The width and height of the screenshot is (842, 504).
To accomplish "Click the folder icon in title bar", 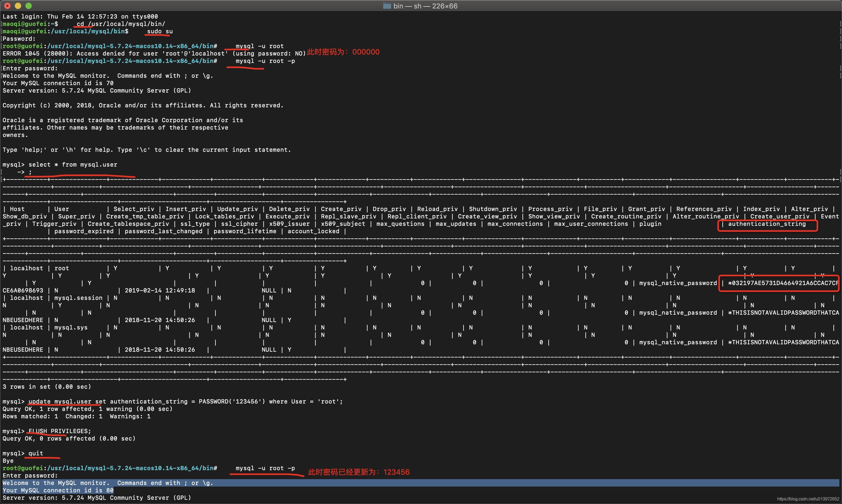I will tap(387, 6).
